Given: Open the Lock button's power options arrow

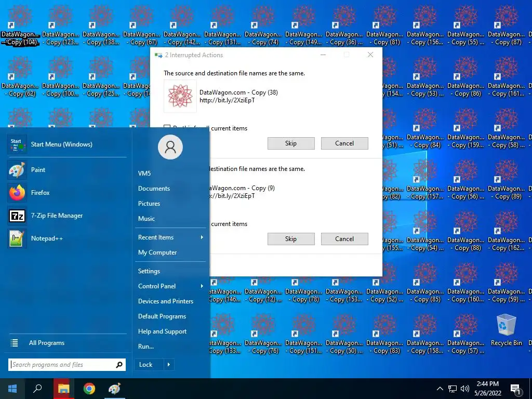Looking at the screenshot, I should (x=169, y=365).
